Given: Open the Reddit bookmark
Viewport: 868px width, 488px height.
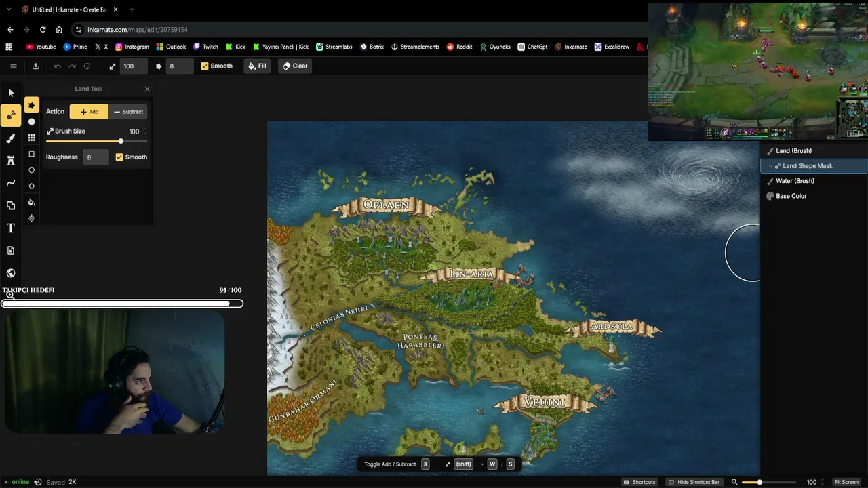Looking at the screenshot, I should (460, 47).
